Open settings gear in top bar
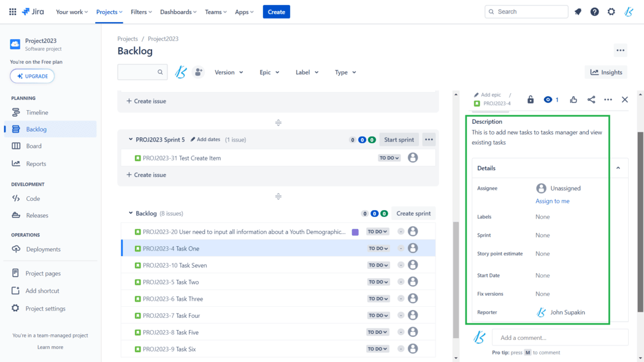 [611, 12]
